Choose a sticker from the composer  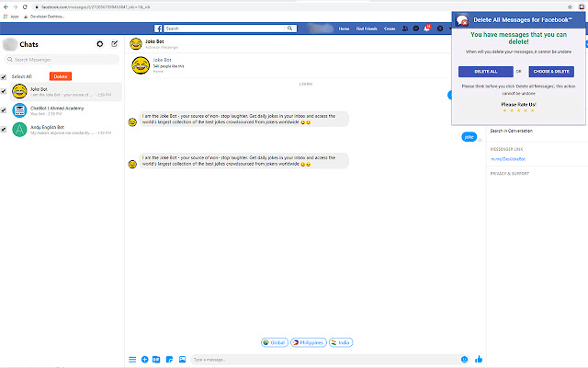tap(169, 360)
